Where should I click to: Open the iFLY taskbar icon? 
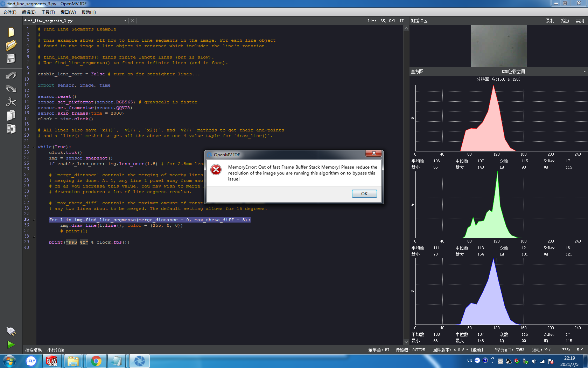click(31, 361)
